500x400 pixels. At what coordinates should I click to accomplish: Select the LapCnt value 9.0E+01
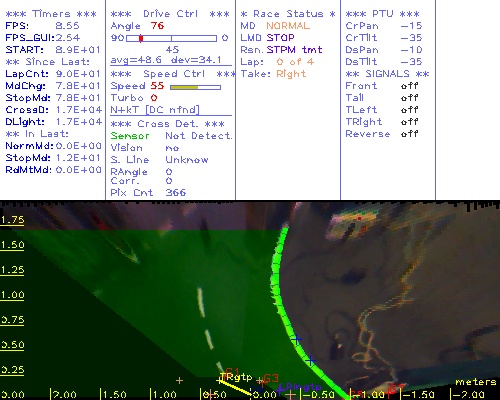(78, 74)
